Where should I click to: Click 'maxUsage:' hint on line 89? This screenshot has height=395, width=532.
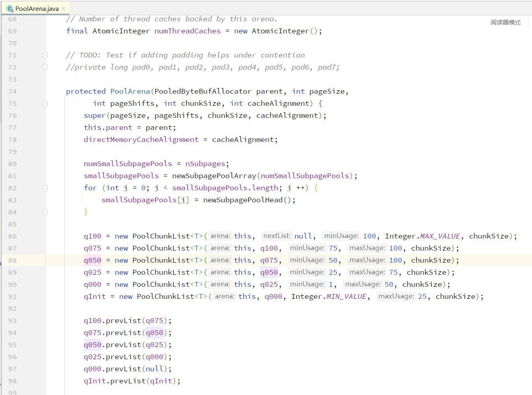[x=367, y=272]
